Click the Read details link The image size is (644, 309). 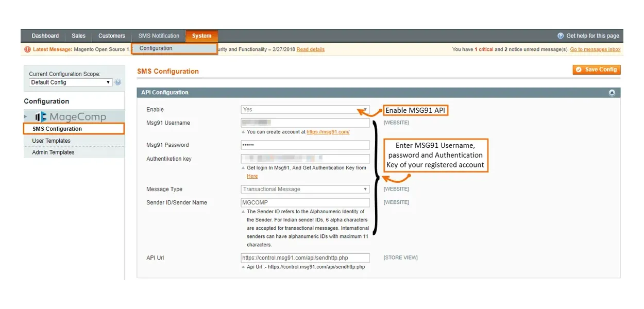311,49
